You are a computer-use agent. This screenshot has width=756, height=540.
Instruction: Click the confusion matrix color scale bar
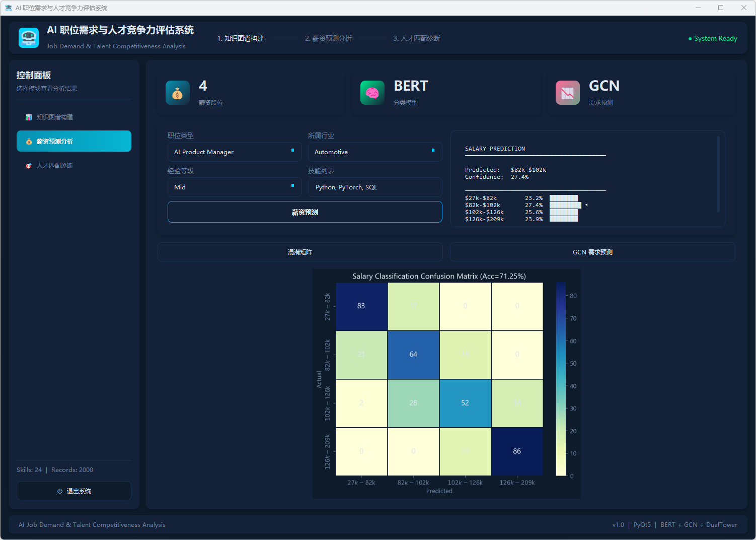pyautogui.click(x=561, y=379)
